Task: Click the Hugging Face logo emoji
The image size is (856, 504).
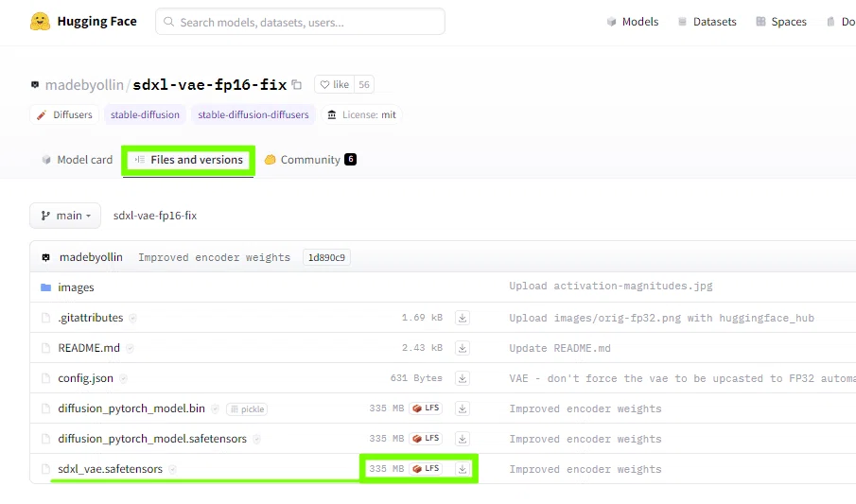Action: (x=40, y=22)
